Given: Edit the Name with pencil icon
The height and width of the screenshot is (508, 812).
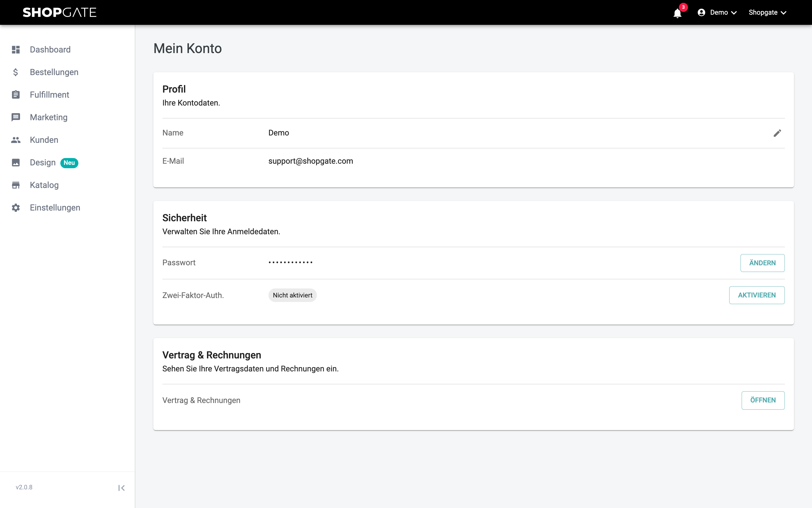Looking at the screenshot, I should coord(777,133).
